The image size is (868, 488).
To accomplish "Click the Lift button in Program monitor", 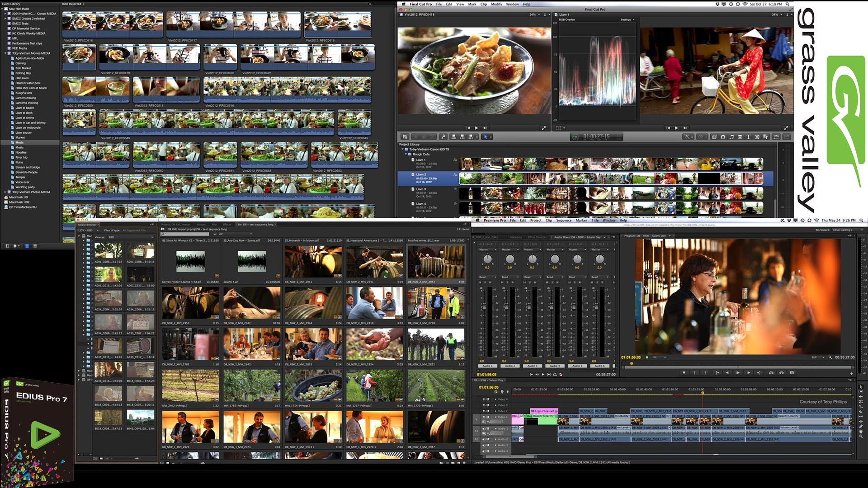I will tap(770, 373).
